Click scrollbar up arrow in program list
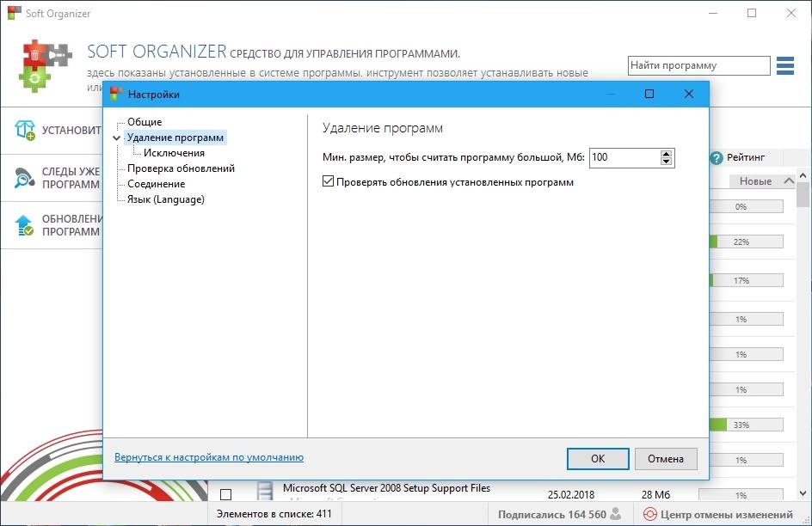812x526 pixels. click(803, 176)
